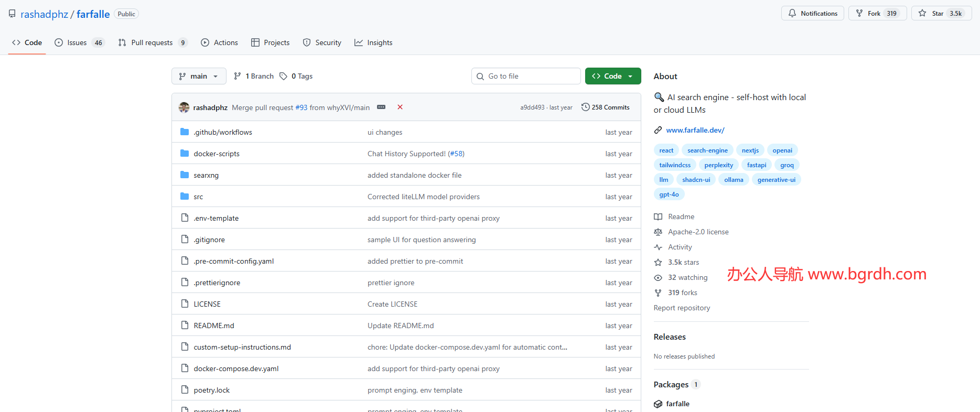Click the tags icon showing 0 Tags

[283, 77]
